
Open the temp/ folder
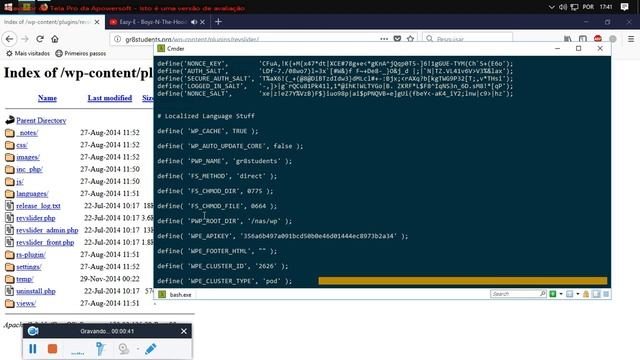(25, 279)
